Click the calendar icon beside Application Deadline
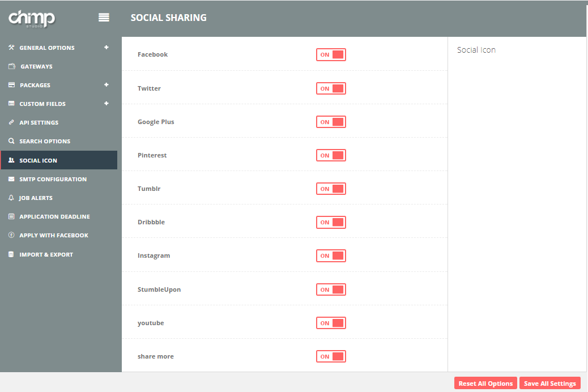This screenshot has width=588, height=392. (x=11, y=216)
